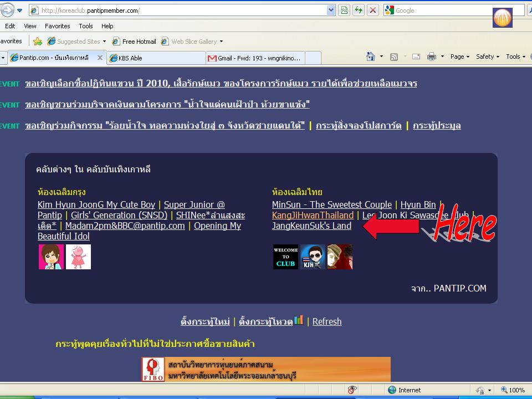Image resolution: width=532 pixels, height=399 pixels.
Task: Switch to the KBS Able tab
Action: (x=156, y=58)
